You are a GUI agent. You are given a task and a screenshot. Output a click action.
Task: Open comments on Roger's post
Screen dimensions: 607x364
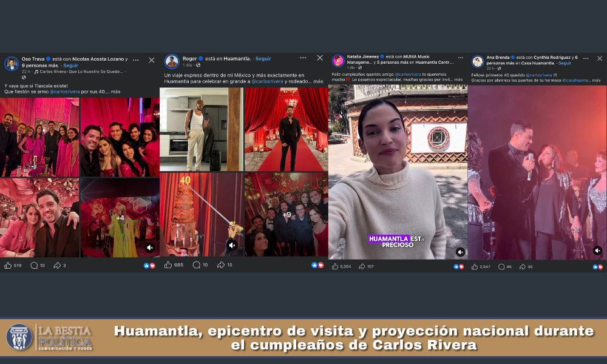pos(197,265)
